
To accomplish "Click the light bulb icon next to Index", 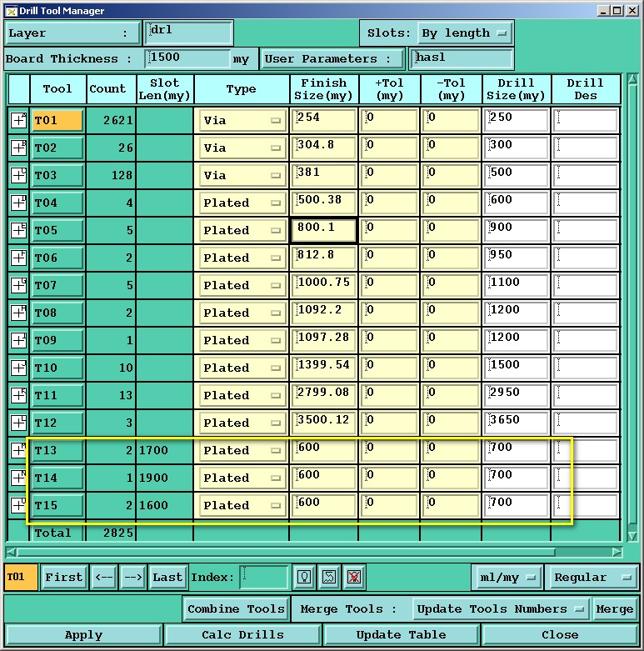I will coord(304,577).
